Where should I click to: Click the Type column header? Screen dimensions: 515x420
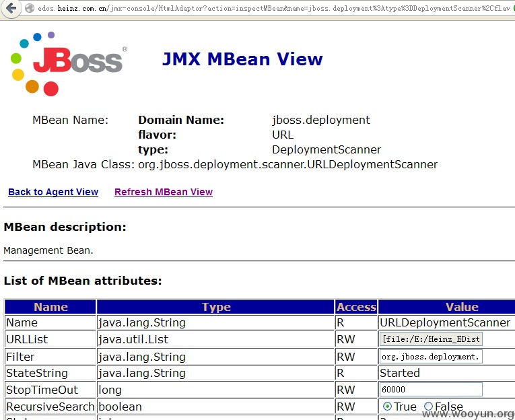coord(216,307)
